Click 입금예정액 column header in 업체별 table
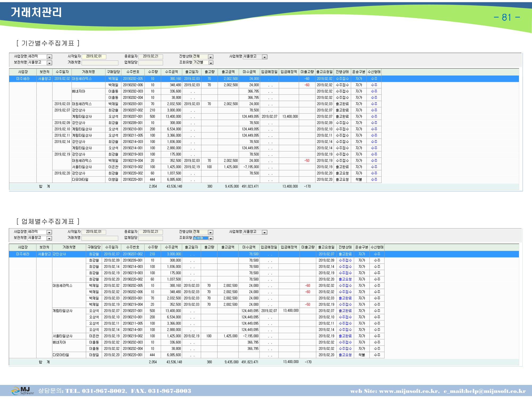532x399 pixels. point(289,247)
